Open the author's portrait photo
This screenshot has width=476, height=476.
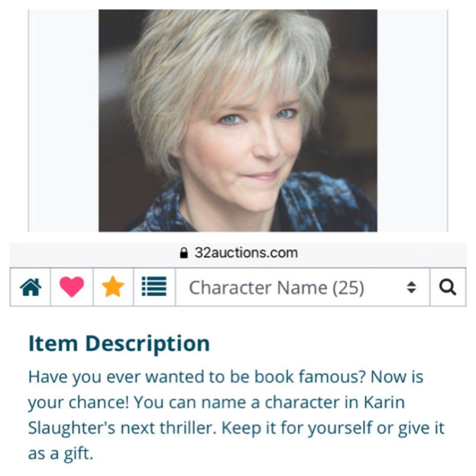[x=238, y=120]
